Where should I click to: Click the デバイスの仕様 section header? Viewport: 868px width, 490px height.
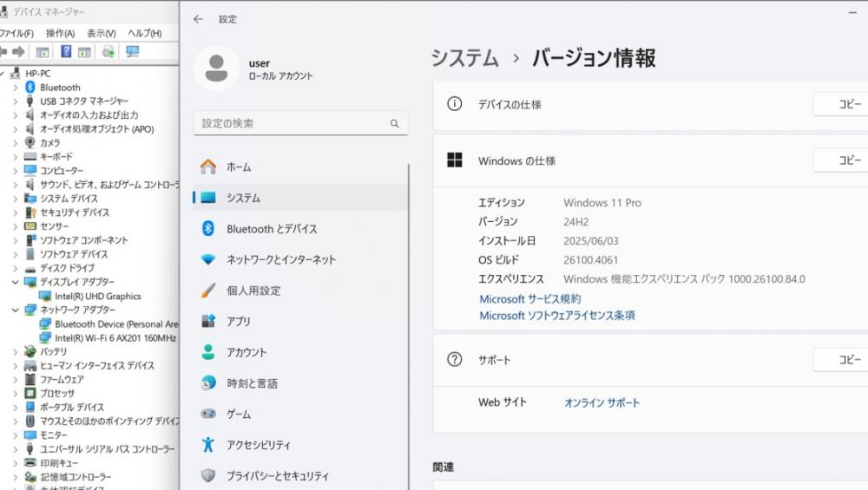650,105
